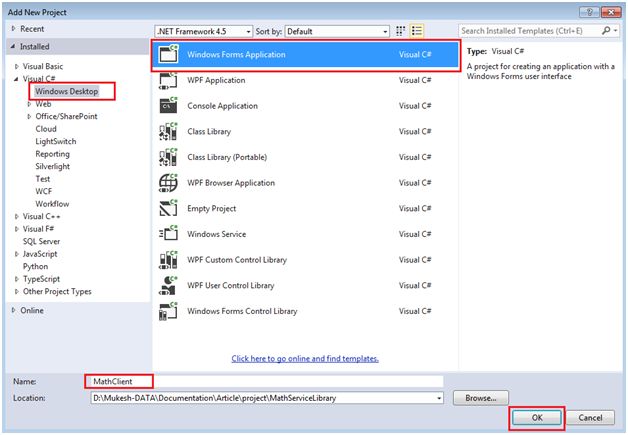Select the Reporting category
The image size is (628, 435).
pyautogui.click(x=52, y=154)
